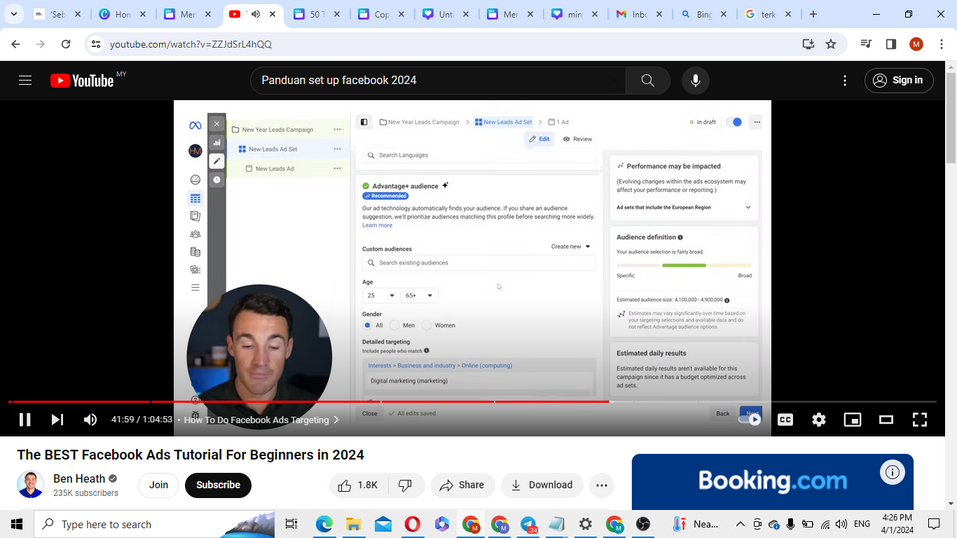Screen dimensions: 957x538
Task: Bookmark this page with star
Action: click(x=831, y=44)
